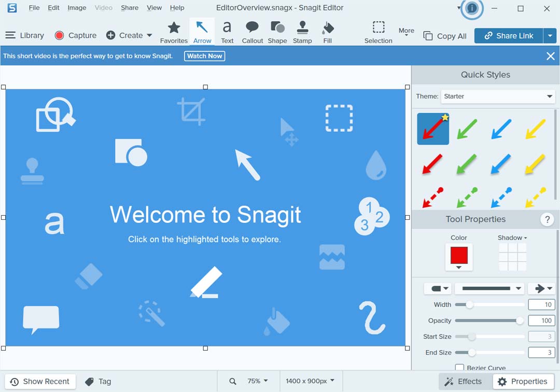Image resolution: width=560 pixels, height=392 pixels.
Task: Choose the starred red double-headed arrow style
Action: coord(433,129)
